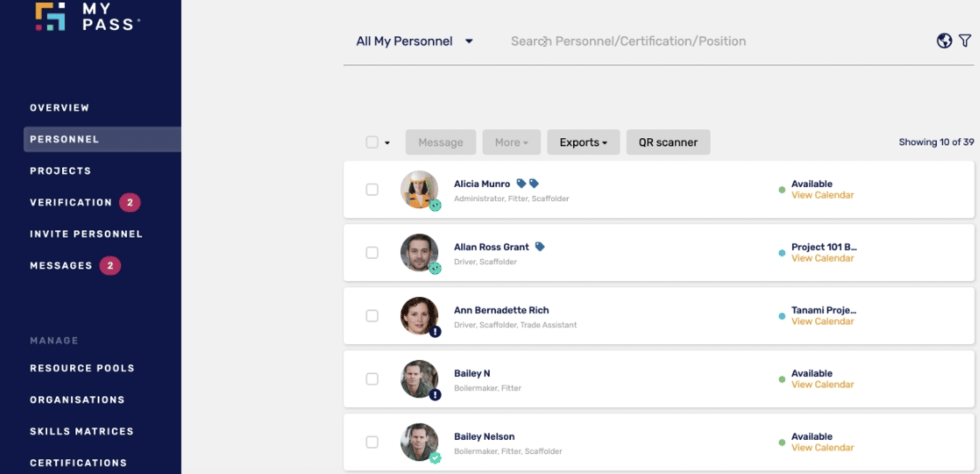This screenshot has width=980, height=474.
Task: Click the green status badge on Bailey Nelson's photo
Action: point(436,458)
